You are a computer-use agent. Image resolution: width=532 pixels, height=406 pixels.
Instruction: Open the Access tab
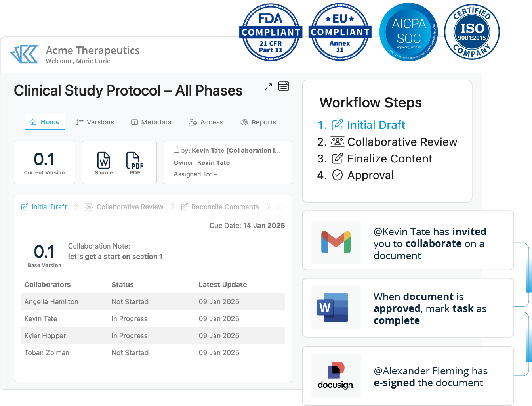pyautogui.click(x=206, y=122)
